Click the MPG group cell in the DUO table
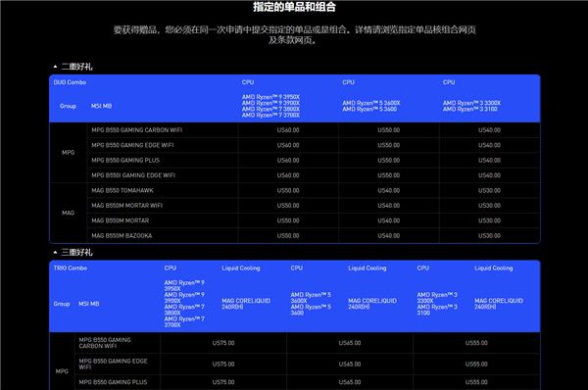The width and height of the screenshot is (588, 390). (x=69, y=153)
